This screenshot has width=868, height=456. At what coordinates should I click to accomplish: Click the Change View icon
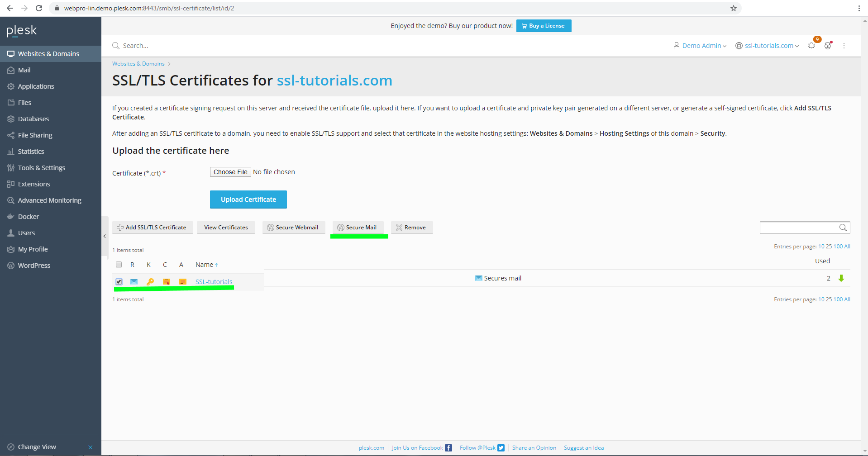11,447
